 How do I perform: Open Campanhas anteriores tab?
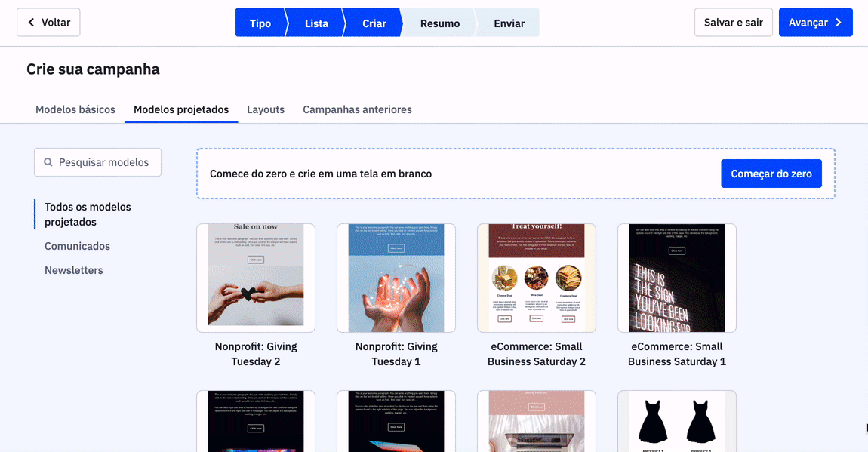point(357,109)
